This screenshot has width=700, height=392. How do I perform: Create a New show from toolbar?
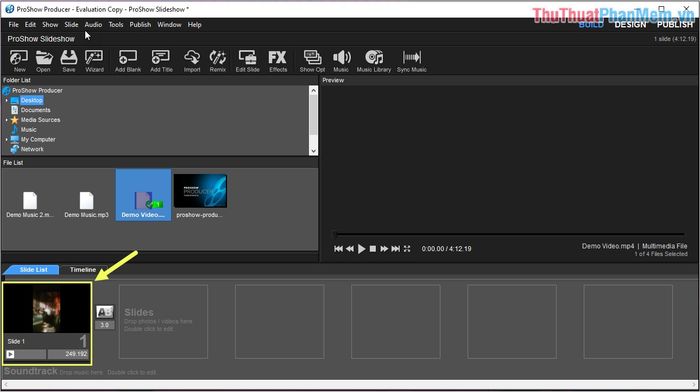tap(19, 61)
